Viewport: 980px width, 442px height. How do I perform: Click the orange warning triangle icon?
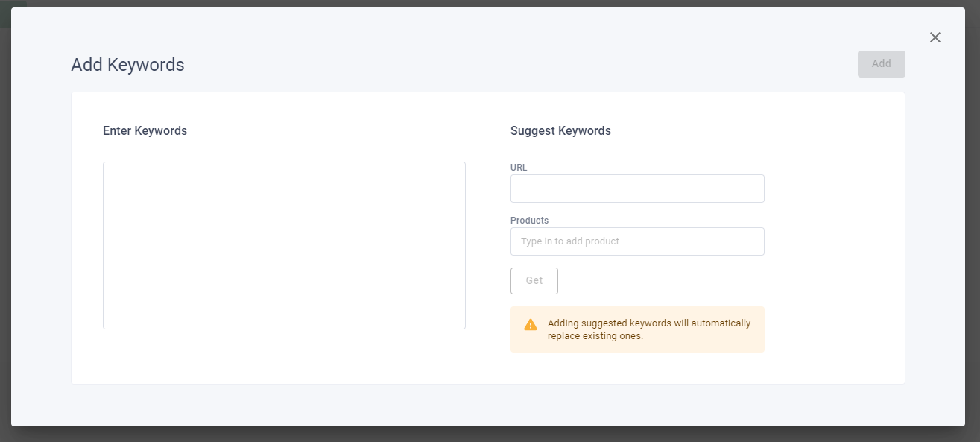[x=531, y=325]
